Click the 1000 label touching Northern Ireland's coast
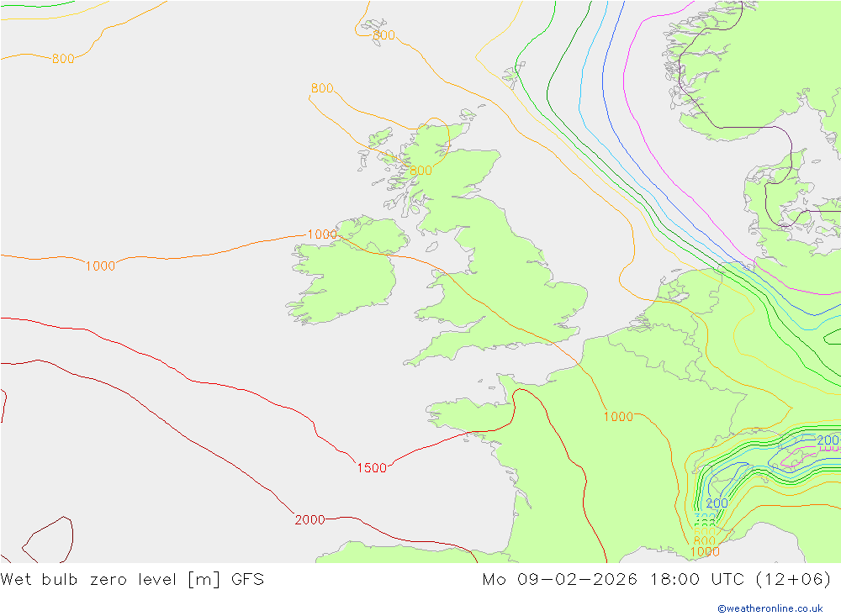This screenshot has height=616, width=841. pyautogui.click(x=322, y=234)
